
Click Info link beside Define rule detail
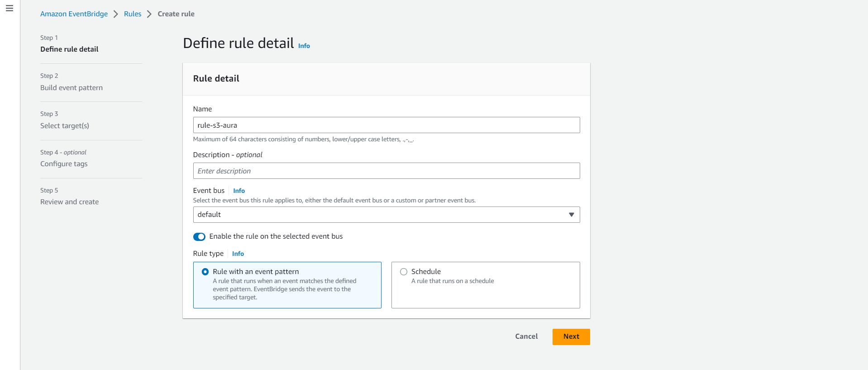pyautogui.click(x=304, y=46)
